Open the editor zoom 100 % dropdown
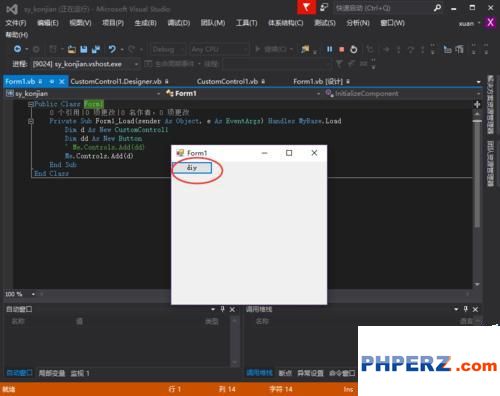Image resolution: width=500 pixels, height=396 pixels. [33, 294]
